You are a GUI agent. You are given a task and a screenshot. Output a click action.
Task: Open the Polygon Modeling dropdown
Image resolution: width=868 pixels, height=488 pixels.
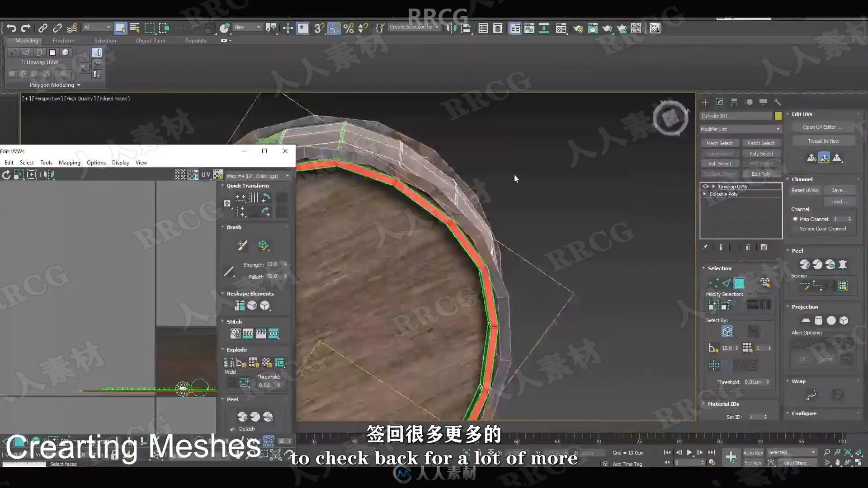tap(55, 85)
